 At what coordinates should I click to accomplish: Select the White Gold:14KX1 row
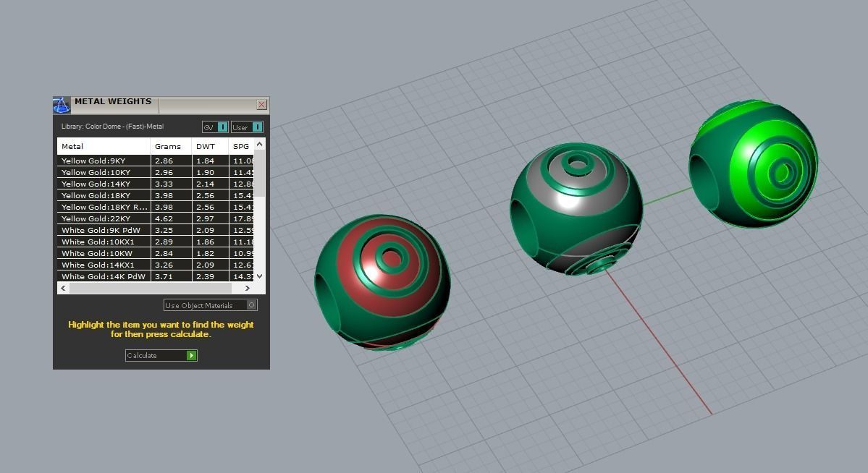tap(156, 265)
